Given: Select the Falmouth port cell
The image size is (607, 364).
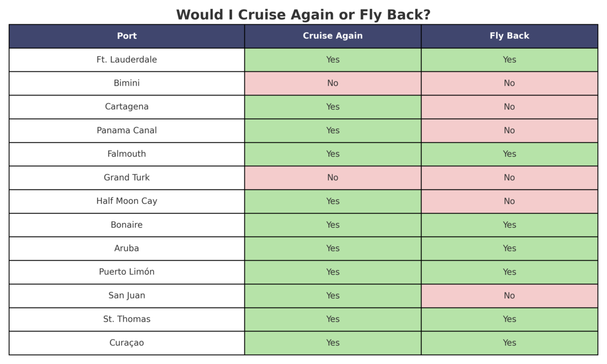Looking at the screenshot, I should click(126, 154).
